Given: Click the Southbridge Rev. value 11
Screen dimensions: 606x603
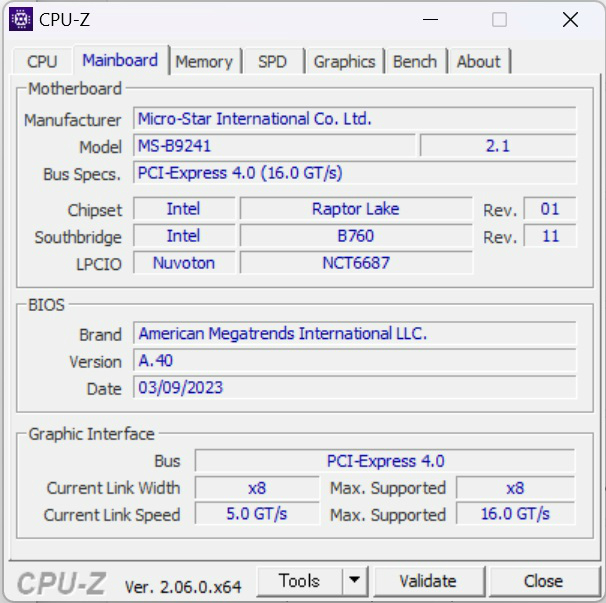Looking at the screenshot, I should 550,236.
